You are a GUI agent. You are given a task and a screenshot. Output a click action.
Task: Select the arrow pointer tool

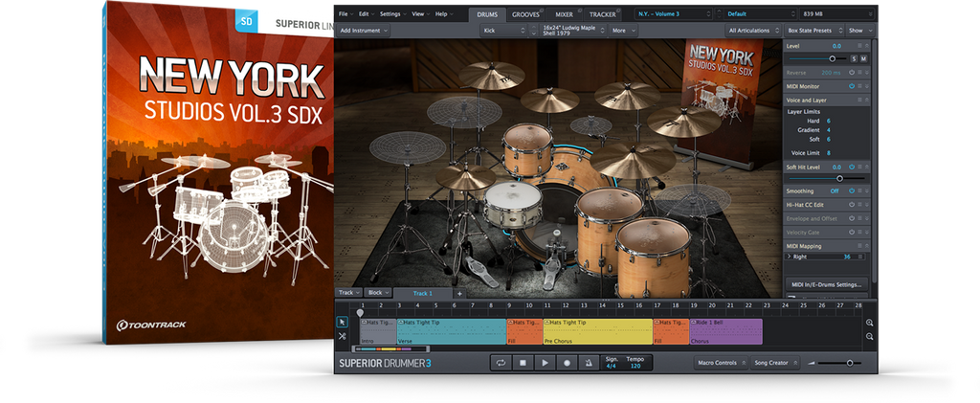pos(342,323)
